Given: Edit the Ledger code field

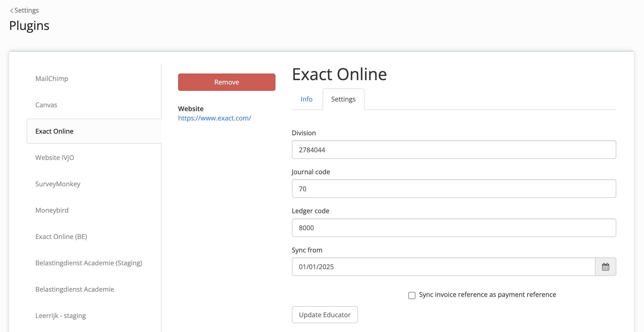Looking at the screenshot, I should 454,228.
